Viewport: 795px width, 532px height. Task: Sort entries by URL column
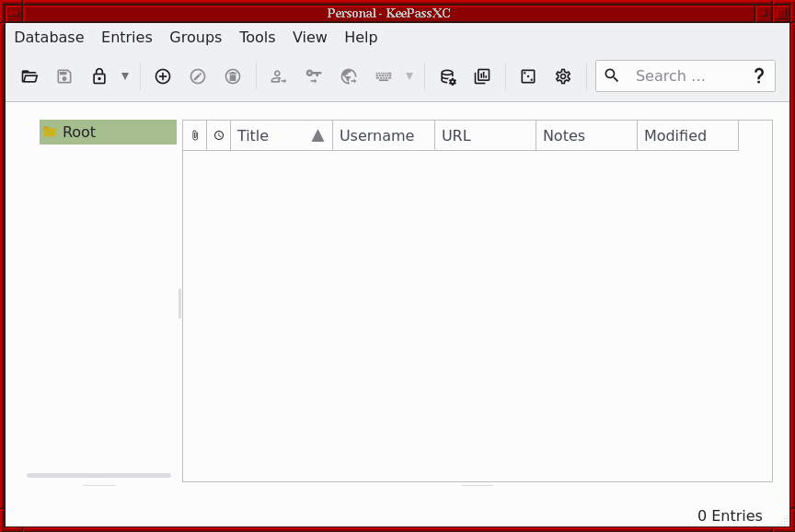point(485,135)
